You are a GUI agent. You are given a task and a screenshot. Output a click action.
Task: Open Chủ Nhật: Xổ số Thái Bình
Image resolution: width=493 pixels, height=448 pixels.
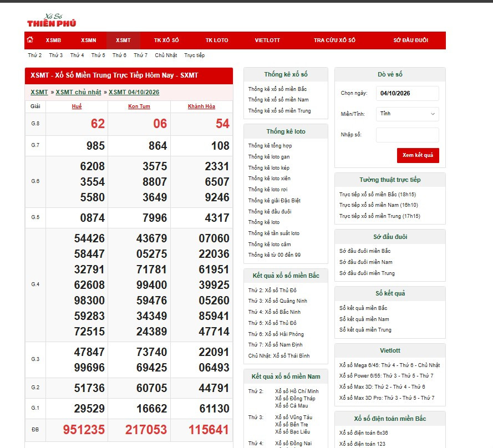(279, 355)
